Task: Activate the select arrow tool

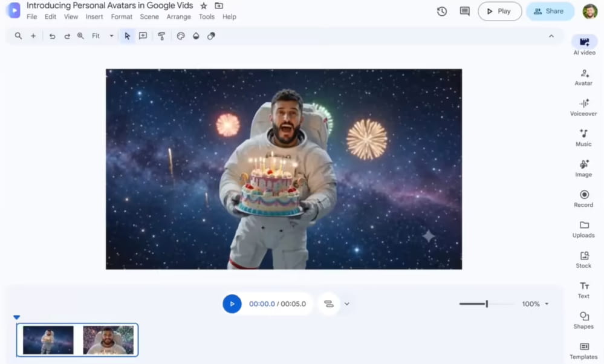Action: (x=127, y=36)
